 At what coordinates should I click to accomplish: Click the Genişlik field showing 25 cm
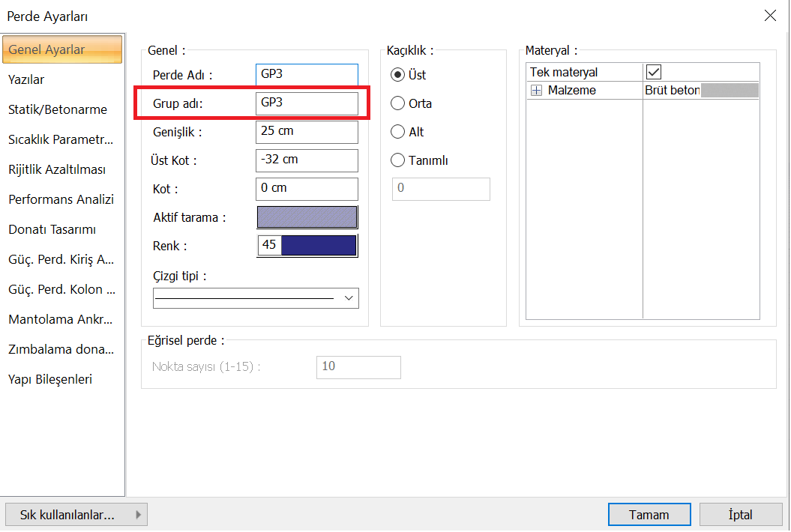coord(307,132)
